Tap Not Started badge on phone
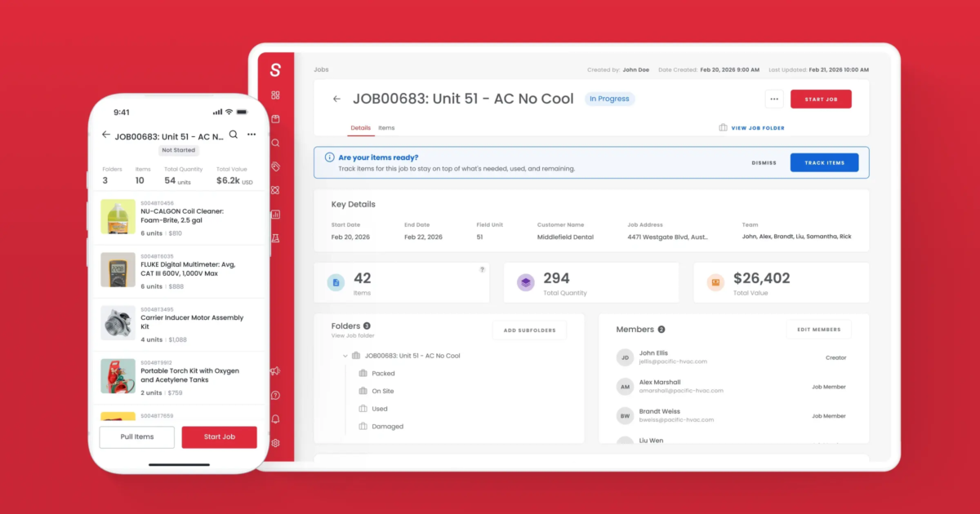Image resolution: width=980 pixels, height=514 pixels. (179, 150)
